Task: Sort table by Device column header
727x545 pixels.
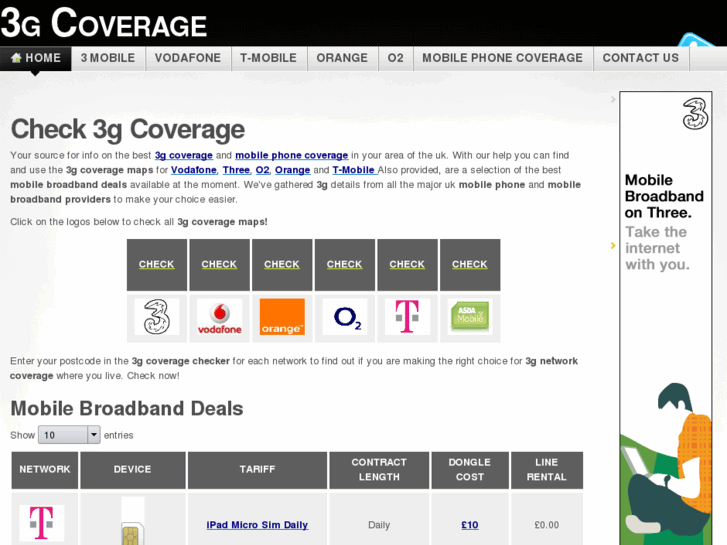Action: [x=133, y=470]
